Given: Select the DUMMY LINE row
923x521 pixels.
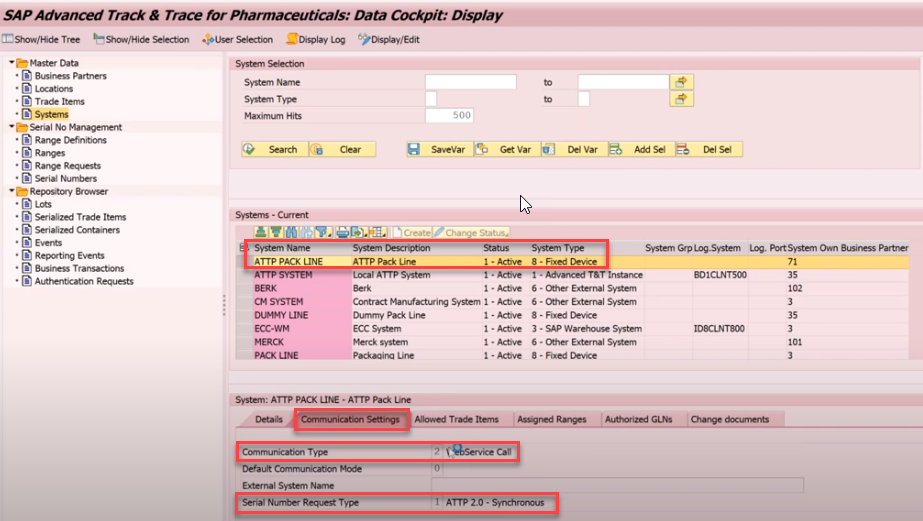Looking at the screenshot, I should click(572, 315).
